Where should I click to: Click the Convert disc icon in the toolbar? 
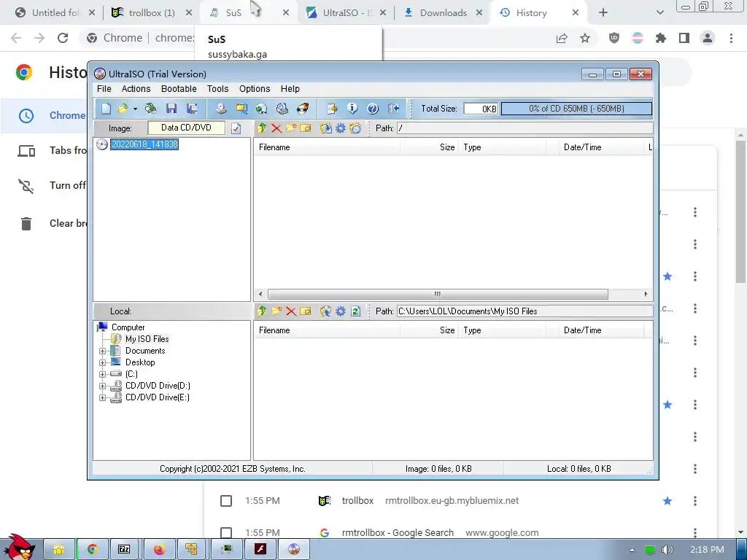pyautogui.click(x=262, y=109)
